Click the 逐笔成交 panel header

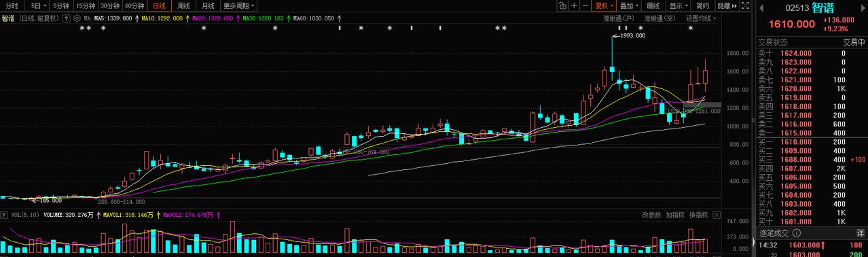point(773,233)
